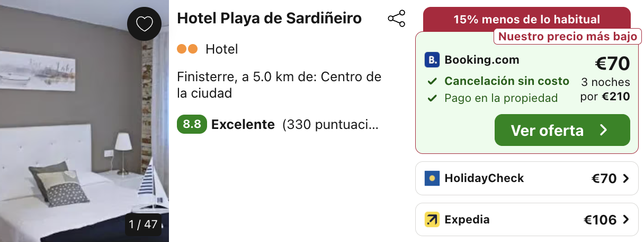Click the two orange hotel category dots
Image resolution: width=644 pixels, height=242 pixels.
187,49
